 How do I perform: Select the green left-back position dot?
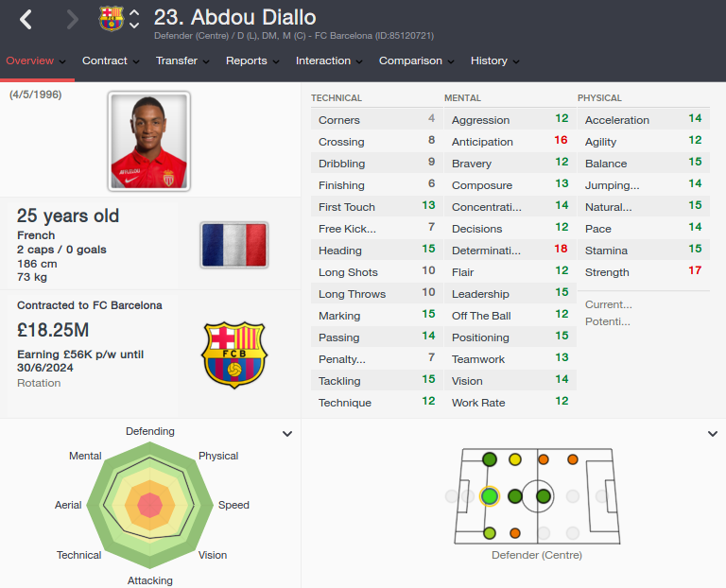tap(490, 459)
